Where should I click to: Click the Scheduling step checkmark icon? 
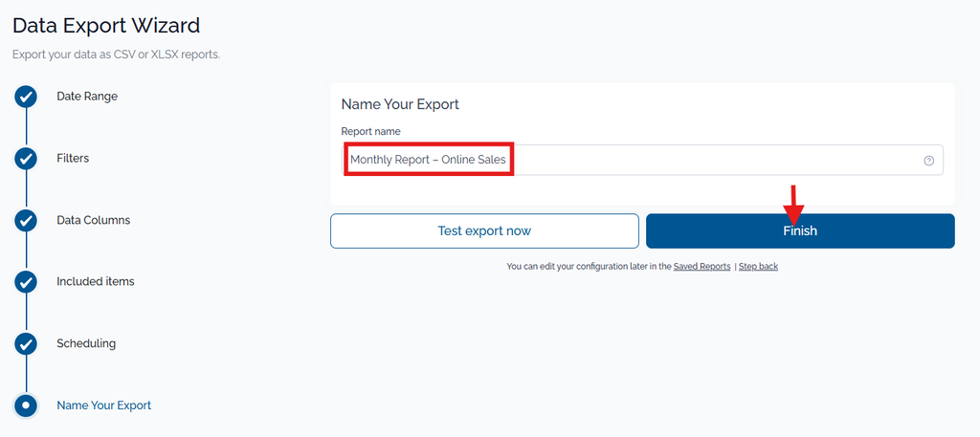[26, 344]
